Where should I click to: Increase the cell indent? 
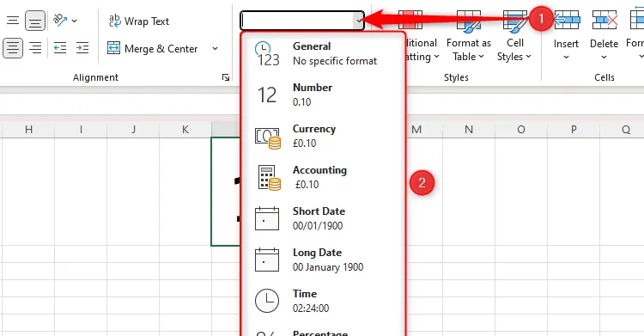pos(82,48)
